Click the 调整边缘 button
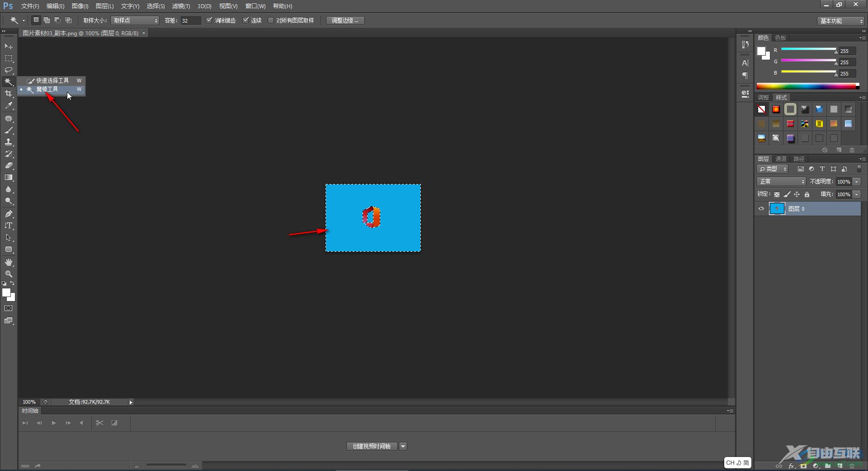868x471 pixels. click(345, 20)
